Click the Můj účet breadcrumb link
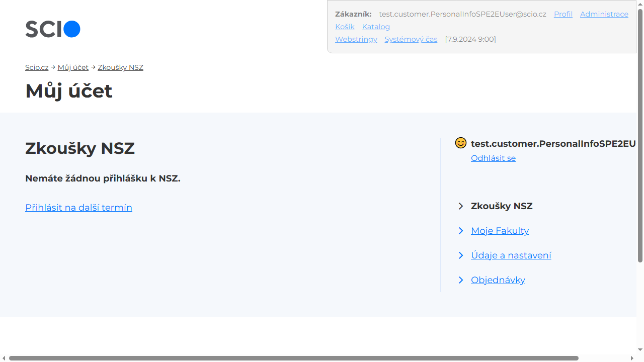Image resolution: width=644 pixels, height=362 pixels. [x=73, y=67]
